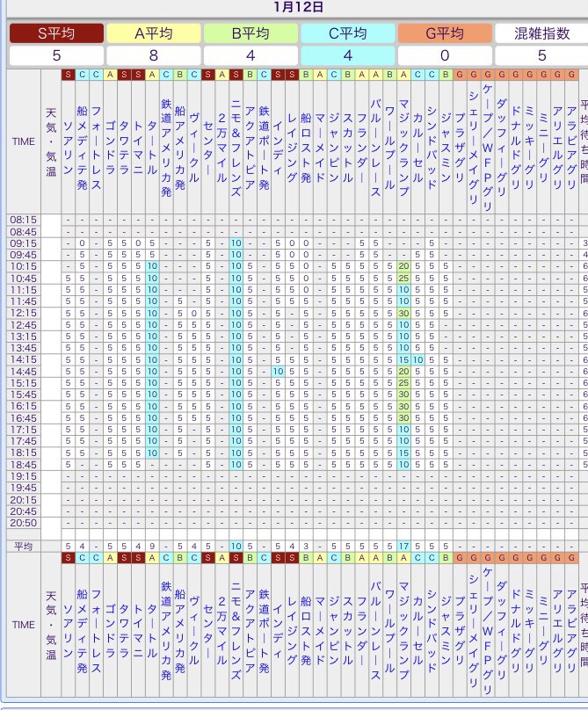The image size is (588, 710).
Task: Open スカットル link in the top header
Action: pyautogui.click(x=347, y=148)
